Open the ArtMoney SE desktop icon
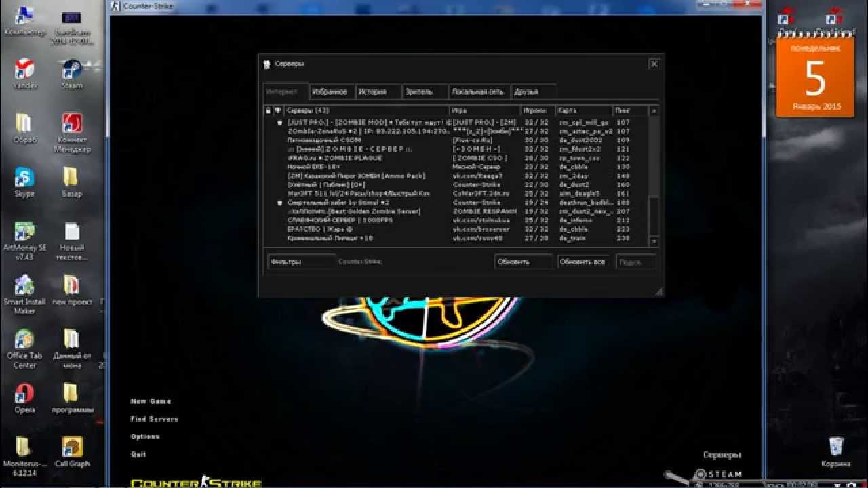The image size is (868, 488). pyautogui.click(x=24, y=241)
